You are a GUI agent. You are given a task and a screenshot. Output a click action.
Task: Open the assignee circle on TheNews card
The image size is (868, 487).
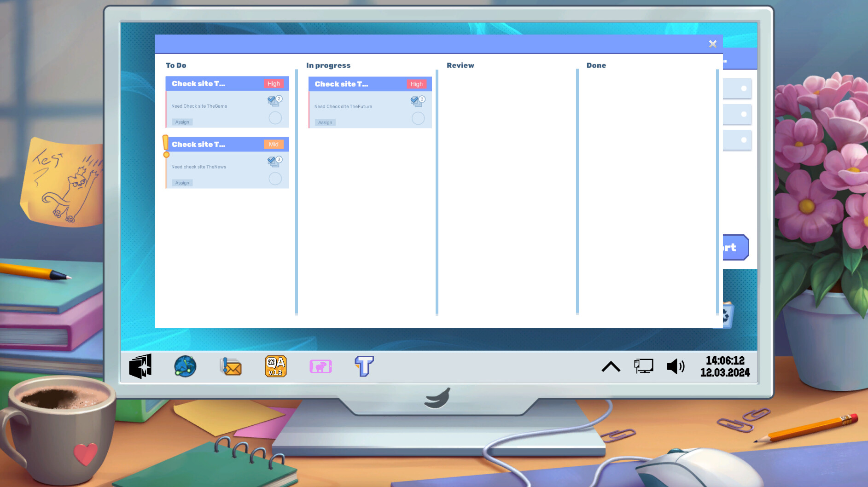pos(275,179)
